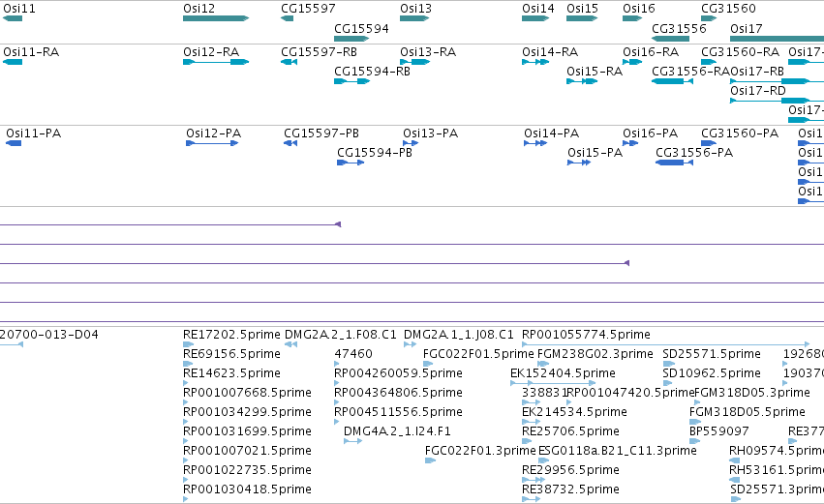Select the CG15597-PB protein glyph

pyautogui.click(x=290, y=143)
